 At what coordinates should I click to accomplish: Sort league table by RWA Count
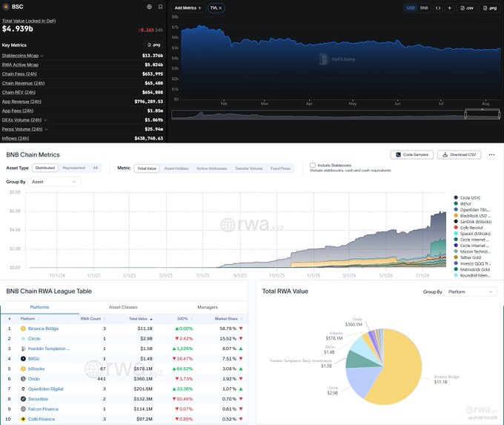coord(93,319)
